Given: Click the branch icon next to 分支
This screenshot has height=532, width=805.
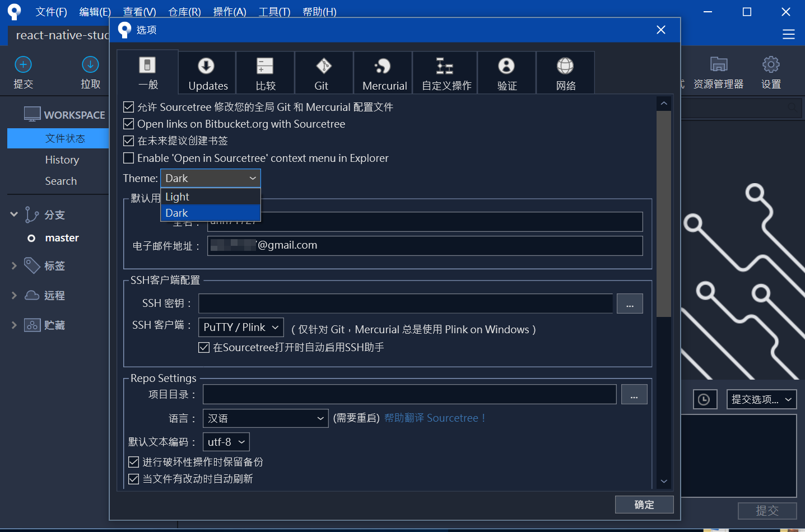Looking at the screenshot, I should [x=32, y=214].
